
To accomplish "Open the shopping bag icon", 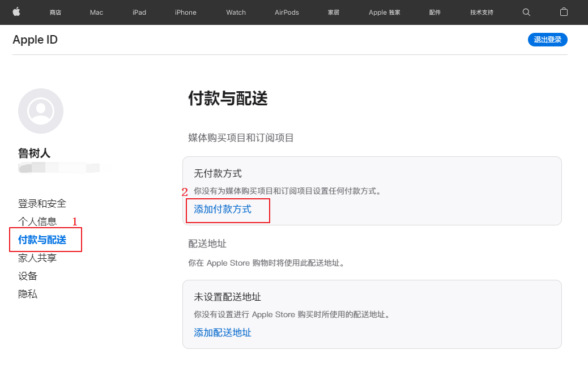I will (x=564, y=12).
